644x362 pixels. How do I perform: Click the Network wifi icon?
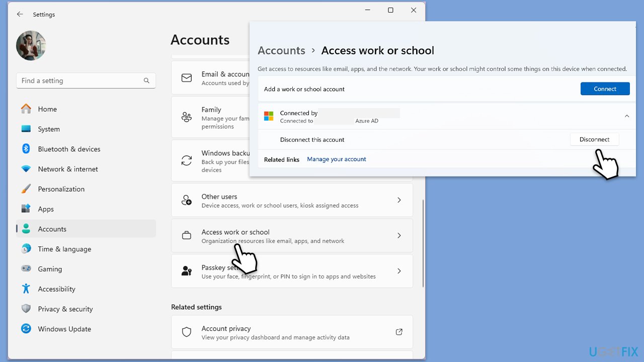[x=26, y=169]
